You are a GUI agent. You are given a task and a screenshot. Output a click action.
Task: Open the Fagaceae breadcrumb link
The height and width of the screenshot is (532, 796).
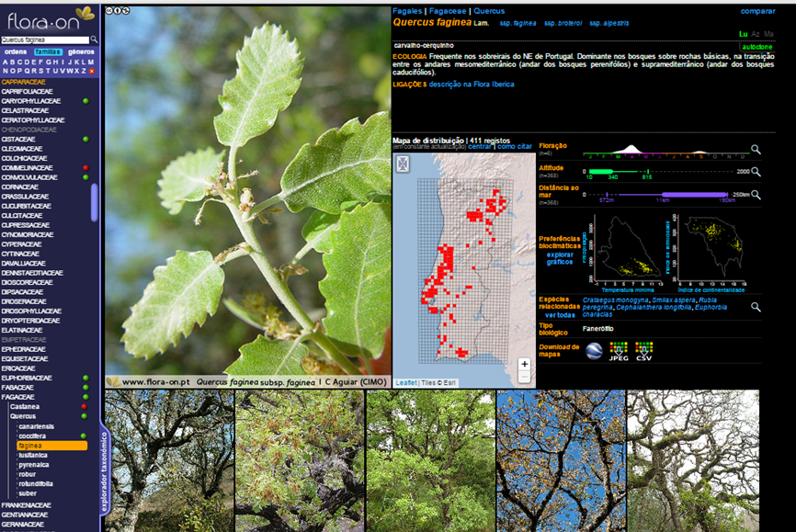click(x=448, y=11)
